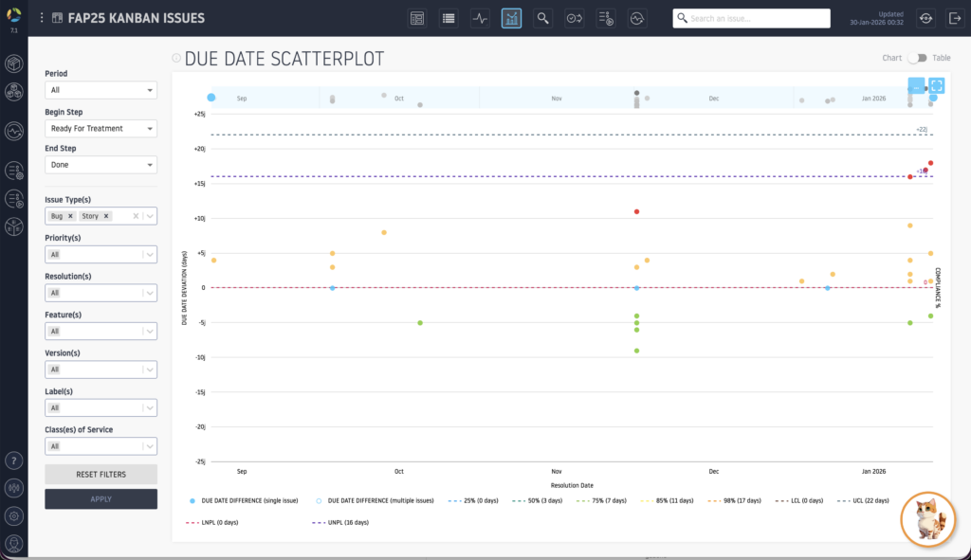Expand the chart to fullscreen
971x560 pixels.
[x=936, y=86]
